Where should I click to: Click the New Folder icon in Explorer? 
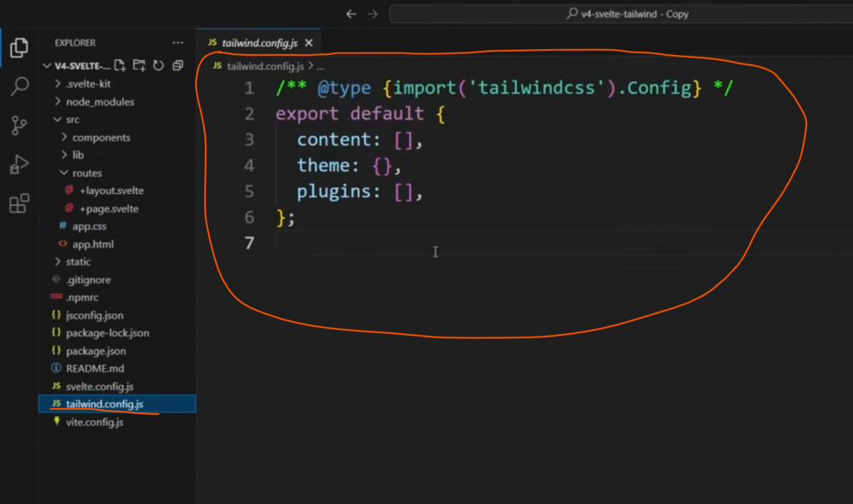[x=139, y=66]
